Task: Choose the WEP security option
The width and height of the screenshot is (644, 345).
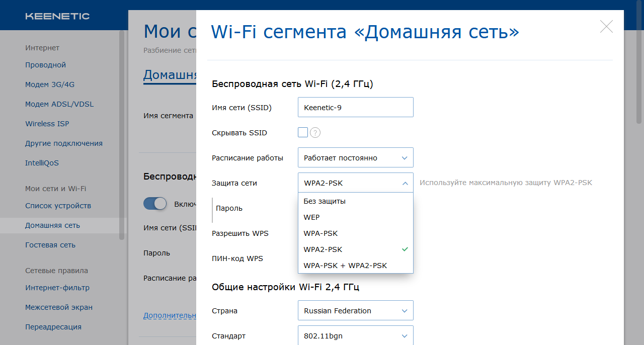Action: pyautogui.click(x=356, y=217)
